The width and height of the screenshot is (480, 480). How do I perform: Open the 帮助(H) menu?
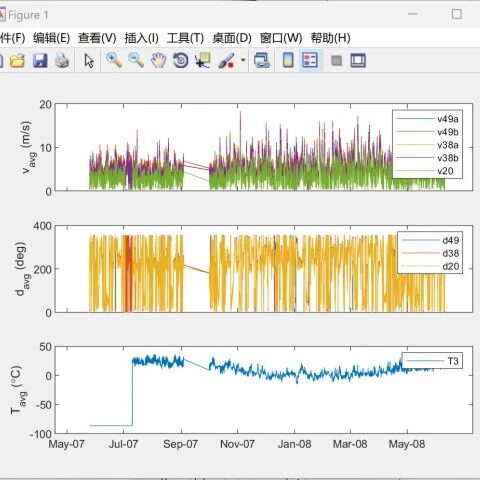pyautogui.click(x=330, y=38)
